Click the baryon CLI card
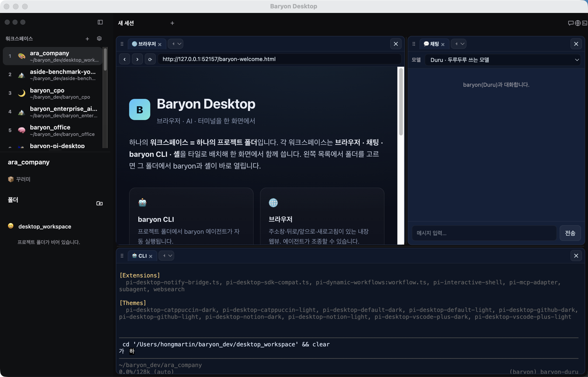Image resolution: width=588 pixels, height=377 pixels. click(x=191, y=216)
